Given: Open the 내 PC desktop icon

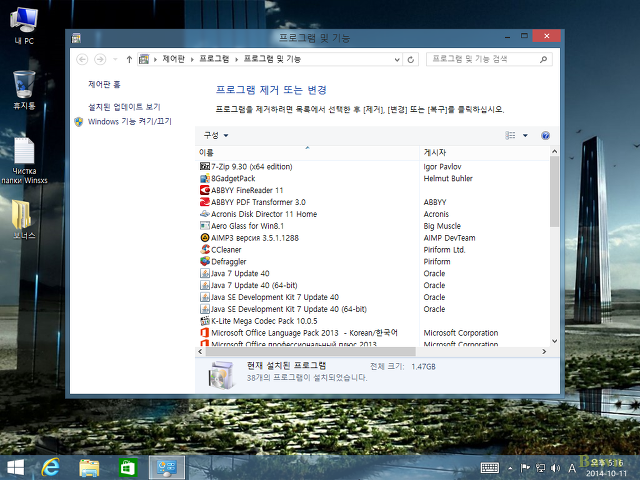Looking at the screenshot, I should point(24,25).
